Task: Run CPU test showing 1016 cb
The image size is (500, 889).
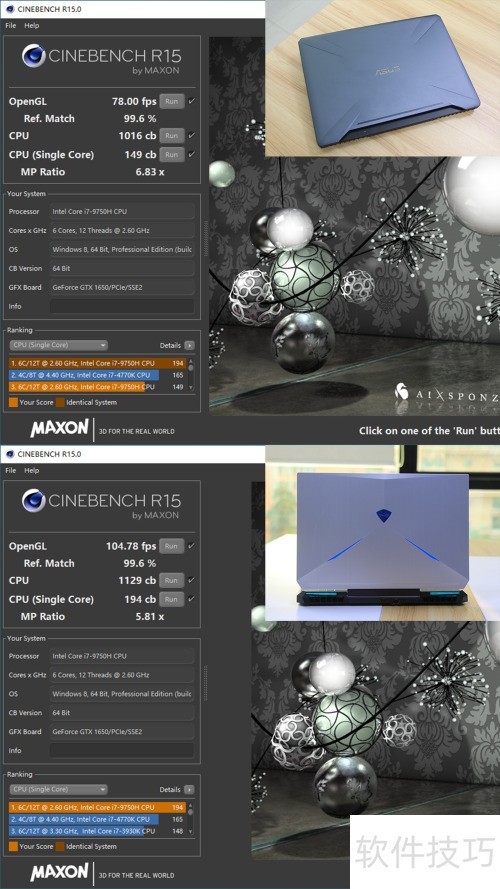Action: click(172, 136)
